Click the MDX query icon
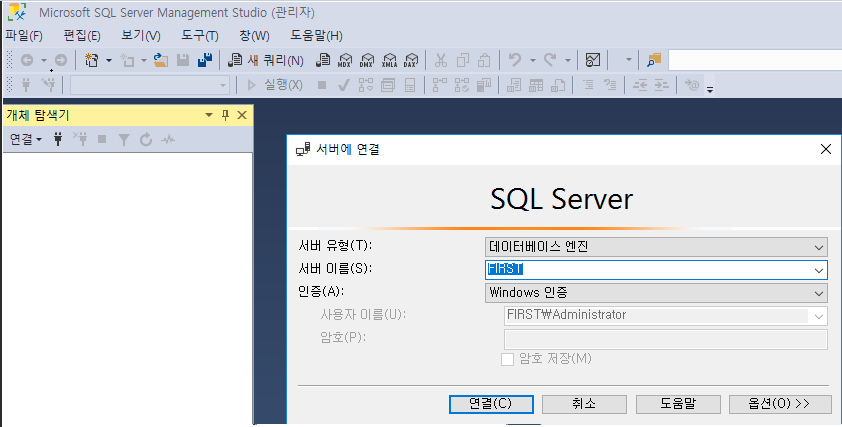This screenshot has height=427, width=842. tap(345, 60)
